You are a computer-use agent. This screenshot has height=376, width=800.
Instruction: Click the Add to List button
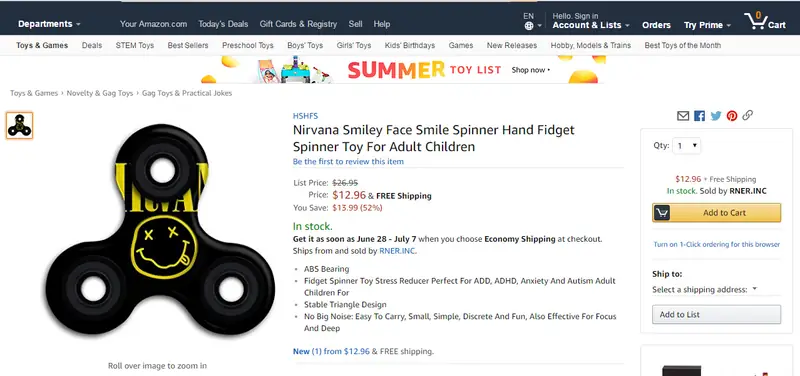pos(716,314)
